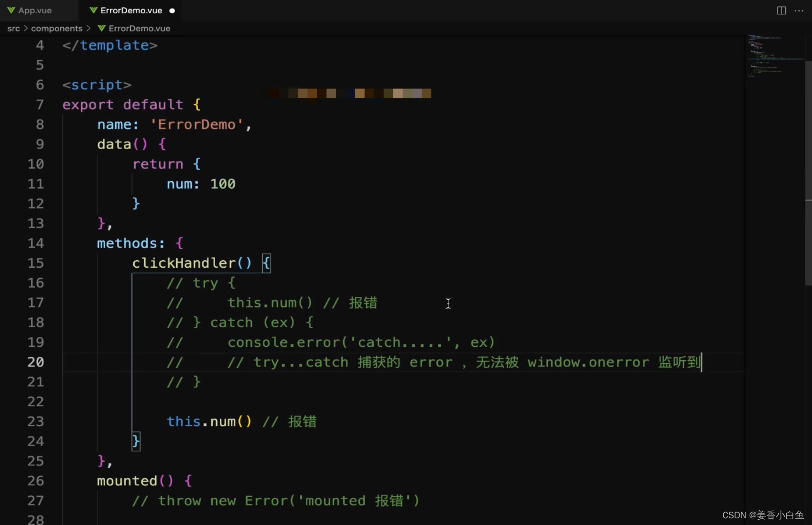Image resolution: width=812 pixels, height=525 pixels.
Task: Open the More Actions ellipsis menu
Action: click(799, 10)
